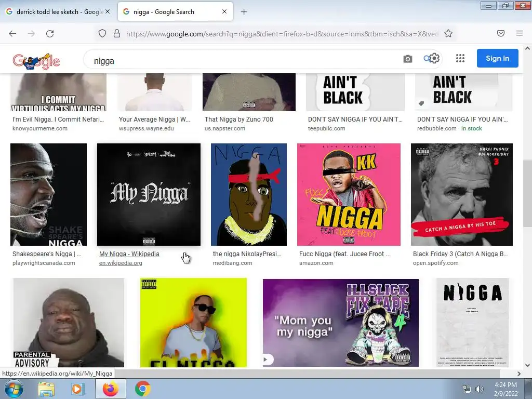Open the black gothic-lettering album cover thumbnail

pos(149,194)
